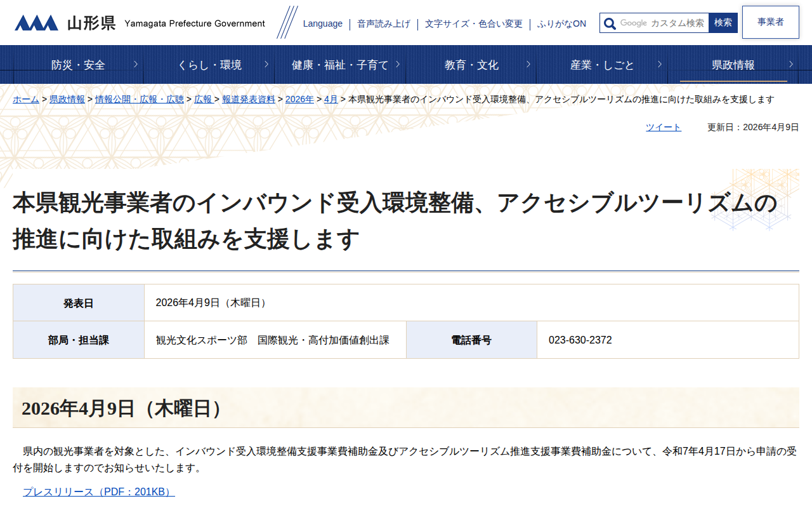Open the 教育・文化 menu
Viewport: 812px width, 508px height.
pos(471,65)
